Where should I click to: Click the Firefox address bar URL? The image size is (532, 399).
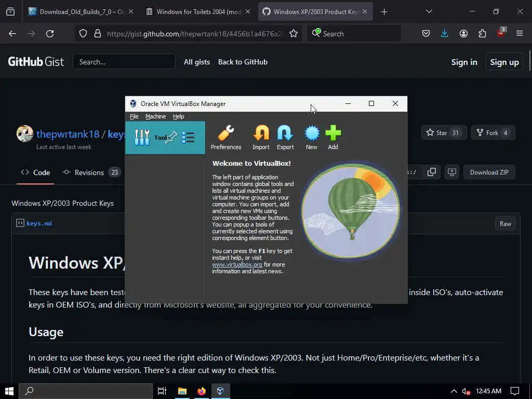pyautogui.click(x=194, y=34)
